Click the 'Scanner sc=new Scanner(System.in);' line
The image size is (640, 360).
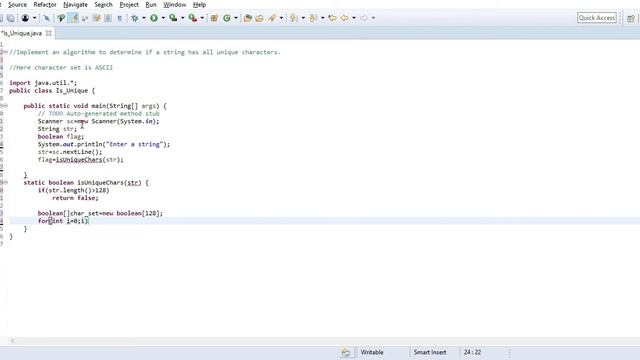(x=98, y=121)
